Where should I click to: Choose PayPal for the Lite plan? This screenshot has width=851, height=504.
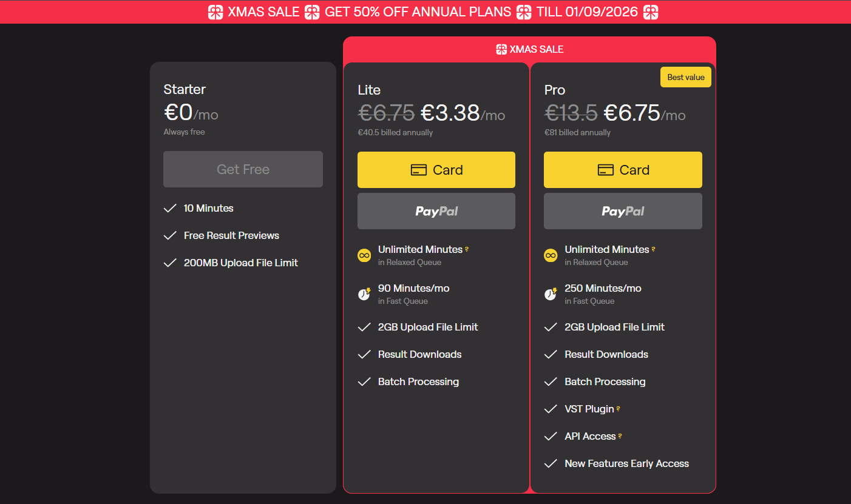(436, 211)
